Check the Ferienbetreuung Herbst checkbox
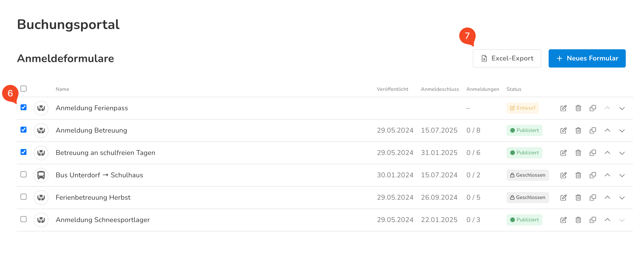This screenshot has width=644, height=267. click(24, 197)
